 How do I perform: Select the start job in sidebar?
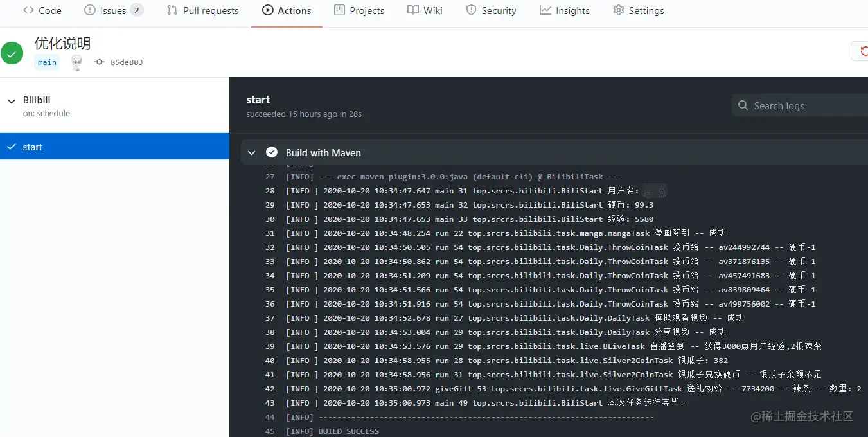(x=114, y=147)
